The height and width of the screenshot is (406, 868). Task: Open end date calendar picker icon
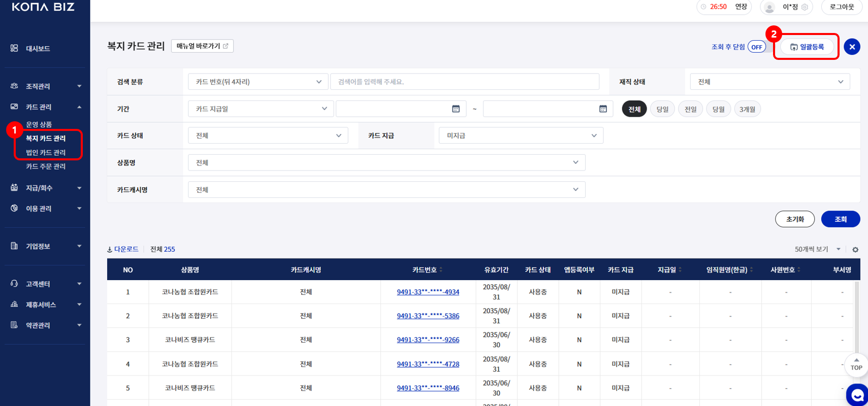tap(603, 109)
